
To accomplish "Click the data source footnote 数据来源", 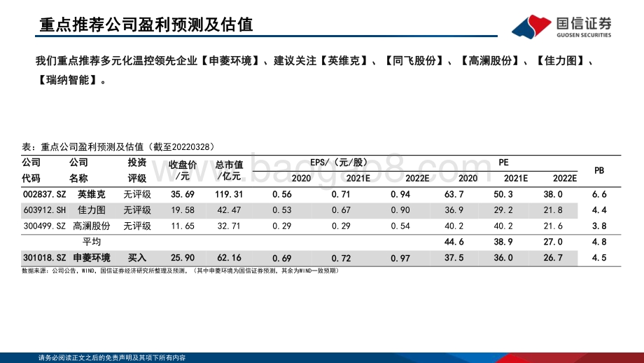I will pyautogui.click(x=181, y=271).
